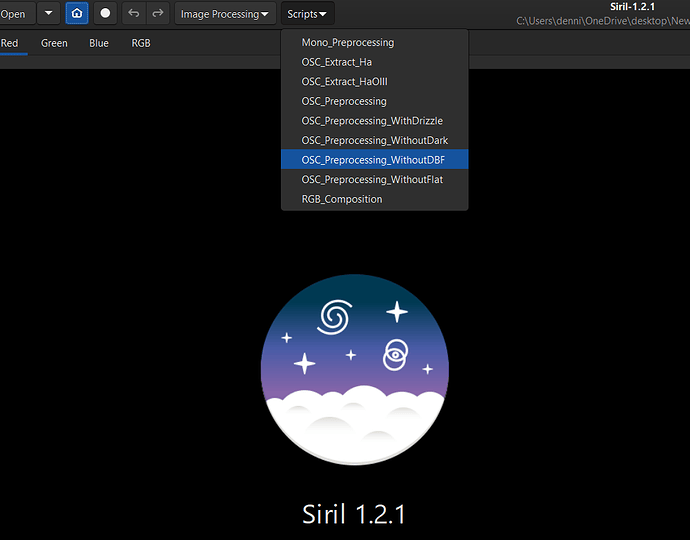
Task: Click the working directory path text
Action: [x=603, y=21]
